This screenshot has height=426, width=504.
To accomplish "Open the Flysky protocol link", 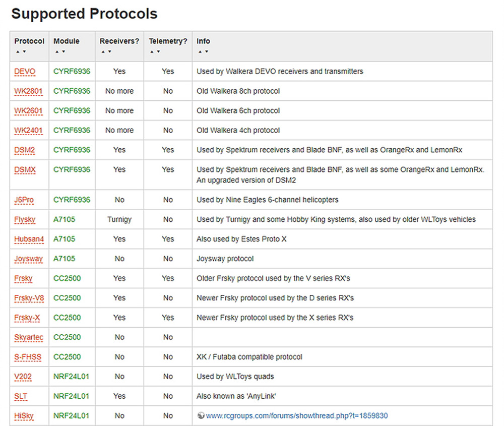I will tap(25, 220).
